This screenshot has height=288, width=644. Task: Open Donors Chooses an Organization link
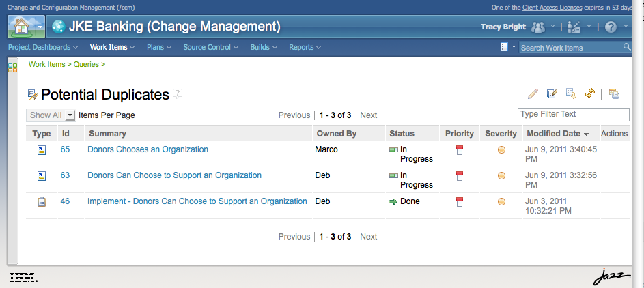[x=148, y=149]
